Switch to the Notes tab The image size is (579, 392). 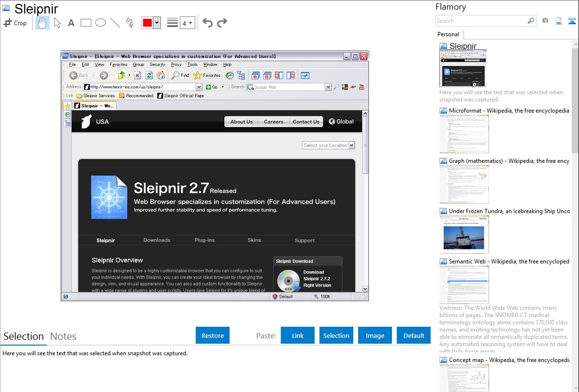coord(63,336)
